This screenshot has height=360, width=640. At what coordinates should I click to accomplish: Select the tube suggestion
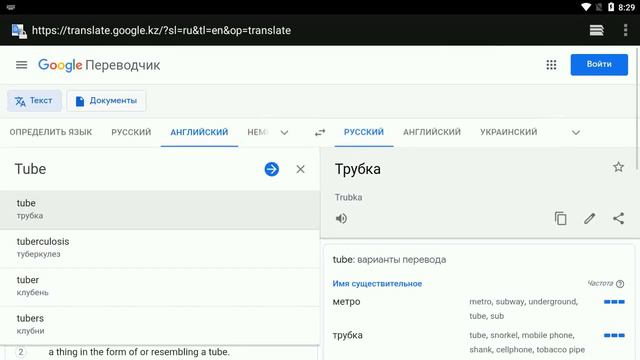coord(160,209)
